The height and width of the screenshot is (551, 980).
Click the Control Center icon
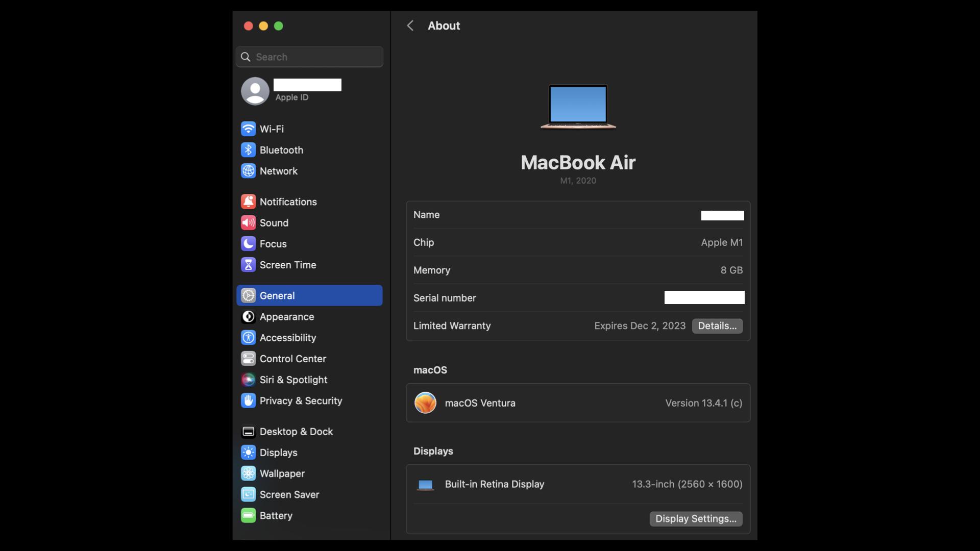coord(248,359)
